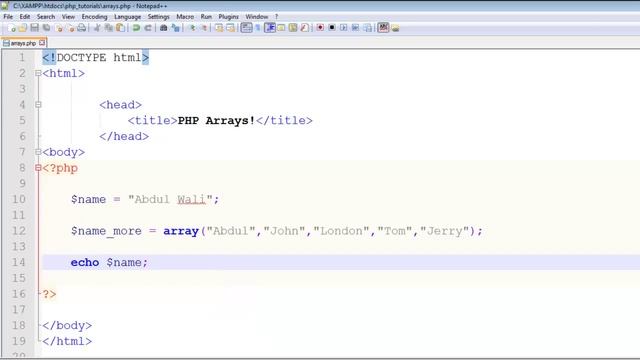Image resolution: width=640 pixels, height=360 pixels.
Task: Toggle the Show indent guide icon
Action: pos(269,28)
